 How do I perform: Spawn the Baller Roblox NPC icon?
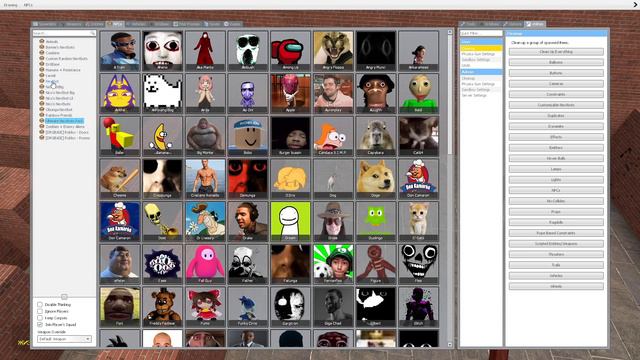(x=120, y=136)
